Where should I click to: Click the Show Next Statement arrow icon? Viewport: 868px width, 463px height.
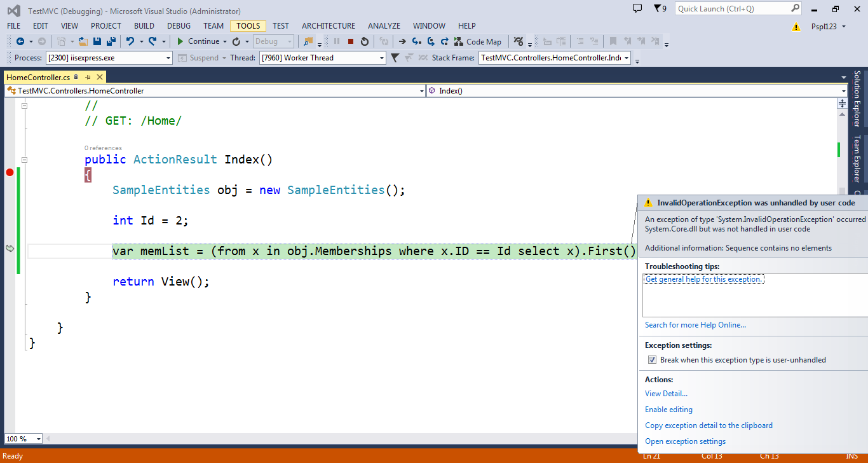click(402, 41)
